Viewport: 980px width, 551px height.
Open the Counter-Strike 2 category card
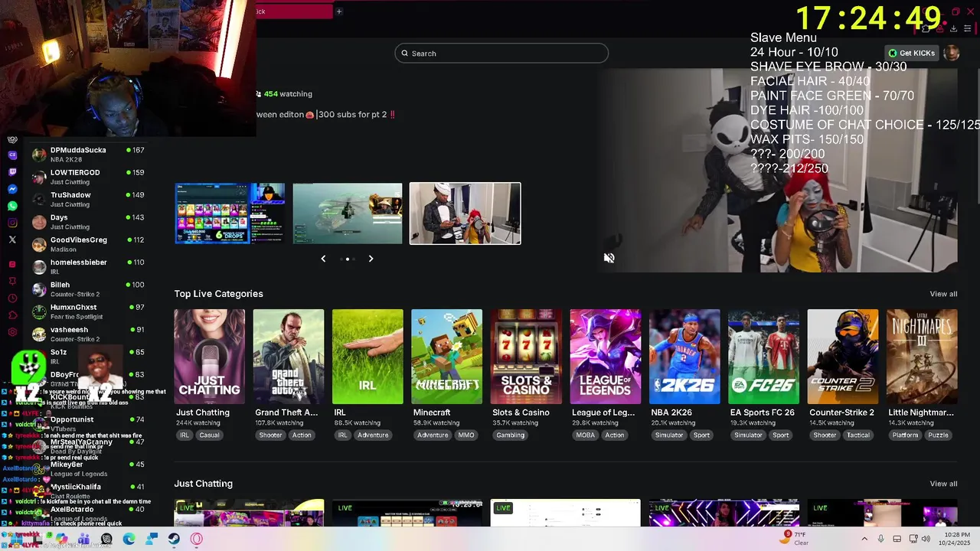843,356
